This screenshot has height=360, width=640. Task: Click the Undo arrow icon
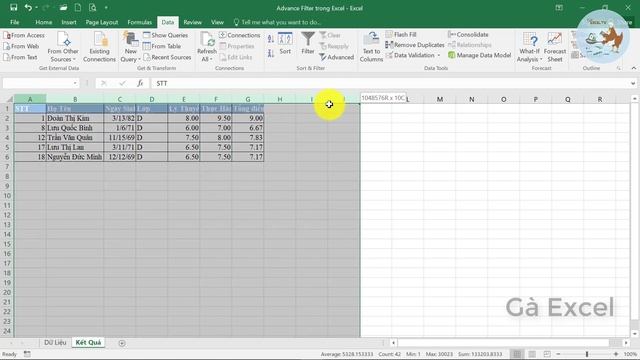(28, 7)
